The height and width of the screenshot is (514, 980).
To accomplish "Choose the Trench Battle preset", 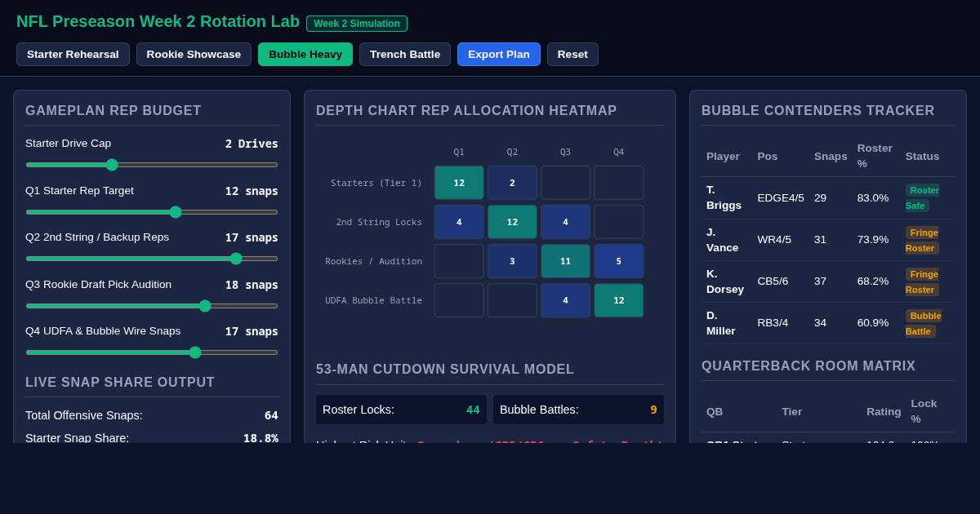I will tap(405, 55).
